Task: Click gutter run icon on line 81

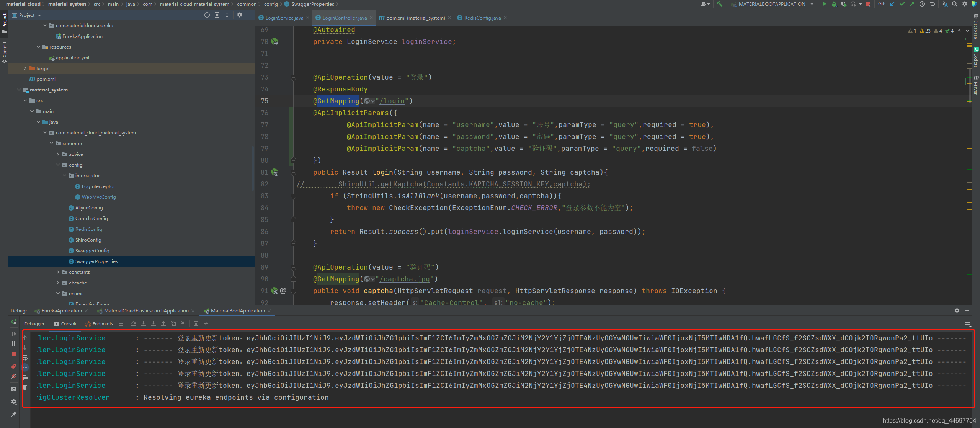Action: click(x=275, y=172)
